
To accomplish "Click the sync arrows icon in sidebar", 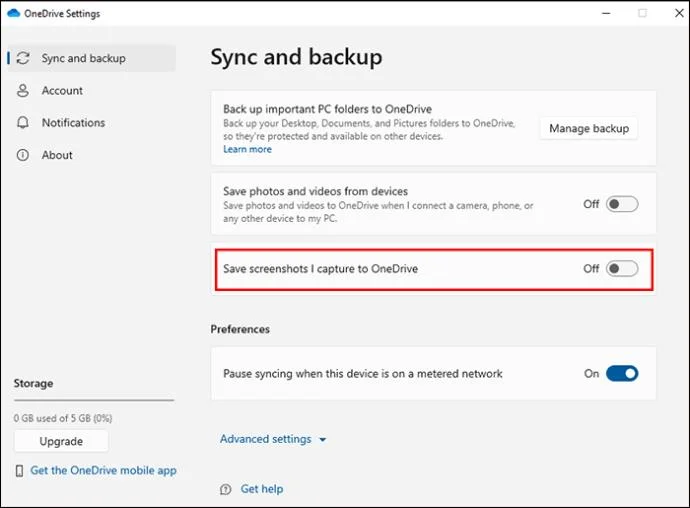I will (23, 58).
